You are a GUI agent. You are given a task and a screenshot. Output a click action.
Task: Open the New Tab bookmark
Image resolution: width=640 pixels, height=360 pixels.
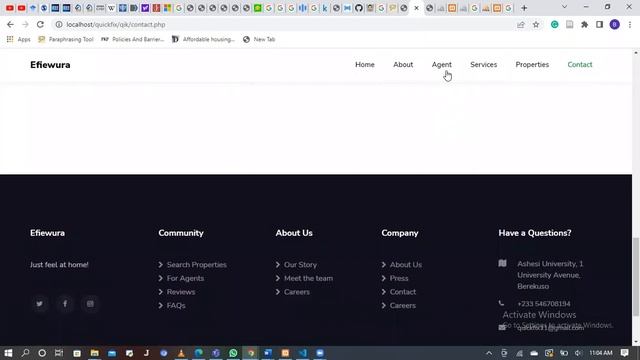(259, 39)
